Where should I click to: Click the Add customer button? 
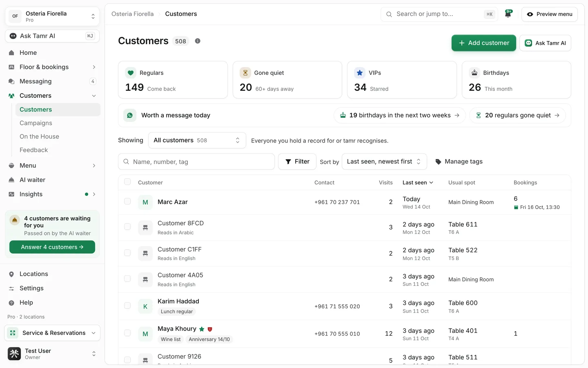pyautogui.click(x=483, y=43)
